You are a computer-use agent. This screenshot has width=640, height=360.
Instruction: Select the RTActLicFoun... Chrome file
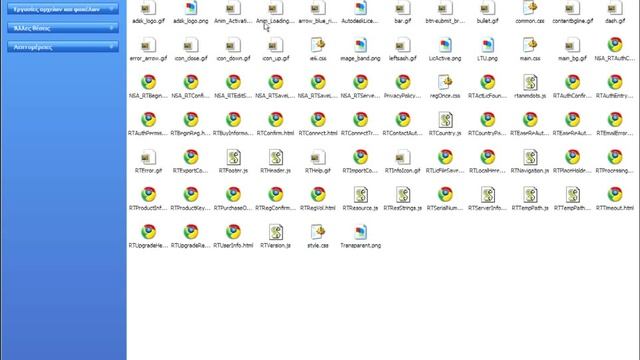pos(488,82)
